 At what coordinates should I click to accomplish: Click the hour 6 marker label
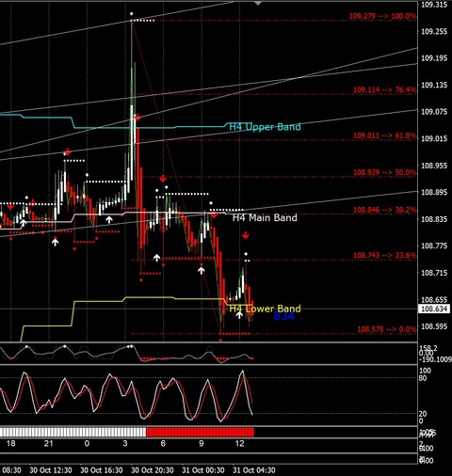click(163, 443)
